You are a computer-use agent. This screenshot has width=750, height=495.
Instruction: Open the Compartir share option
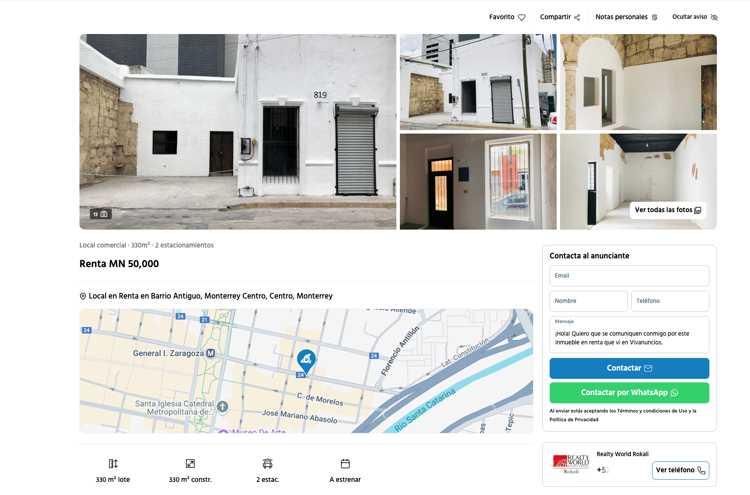(560, 17)
